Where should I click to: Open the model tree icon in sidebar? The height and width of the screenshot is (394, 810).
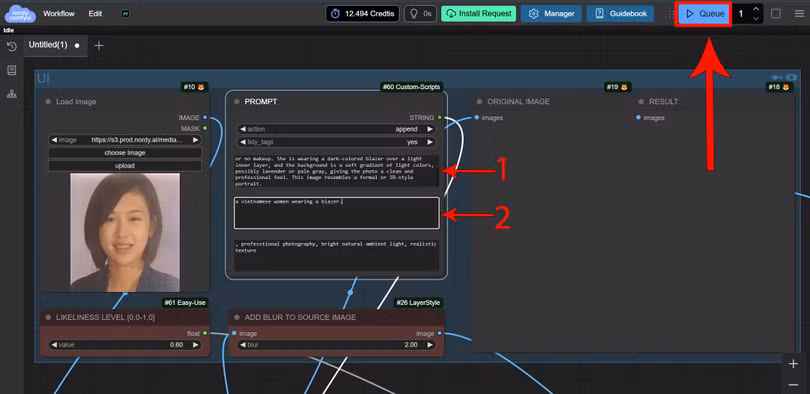click(11, 94)
